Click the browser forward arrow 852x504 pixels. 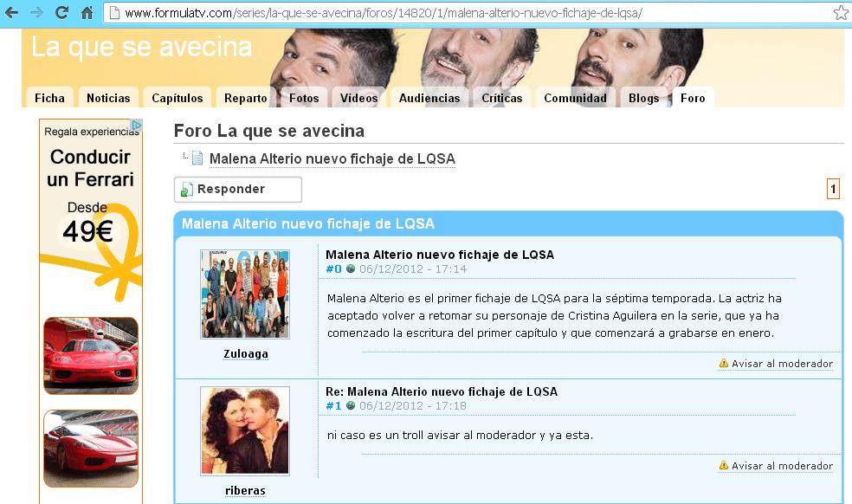tap(36, 12)
